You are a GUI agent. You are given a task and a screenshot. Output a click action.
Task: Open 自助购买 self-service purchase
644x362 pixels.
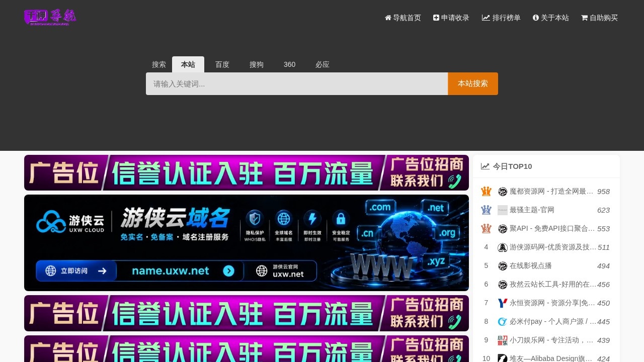point(599,18)
